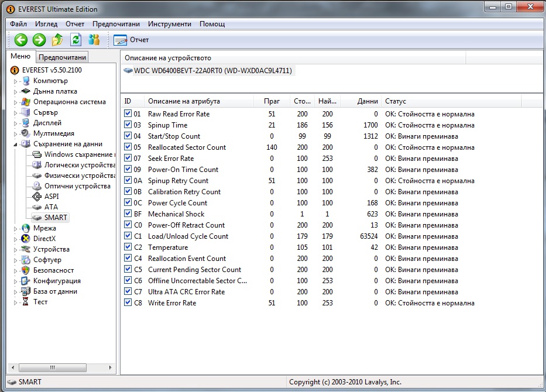Toggle Reallocated Sector Count checkbox
This screenshot has width=546, height=392.
(x=128, y=147)
